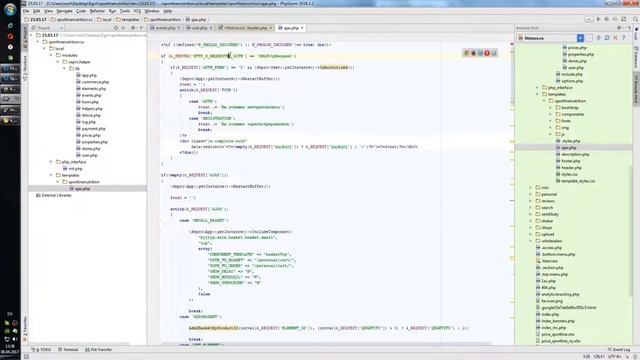The width and height of the screenshot is (640, 360).
Task: Click the Run play icon in main toolbar
Action: coord(598,19)
